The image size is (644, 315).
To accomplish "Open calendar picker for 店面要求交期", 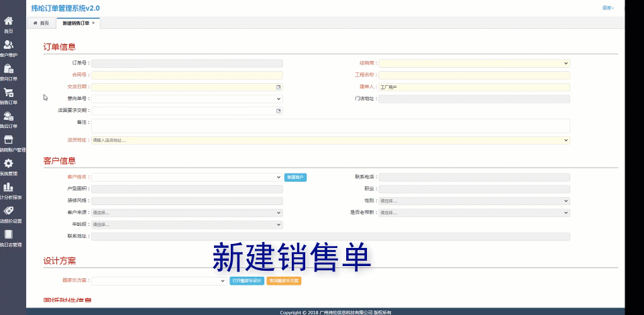I will [278, 111].
